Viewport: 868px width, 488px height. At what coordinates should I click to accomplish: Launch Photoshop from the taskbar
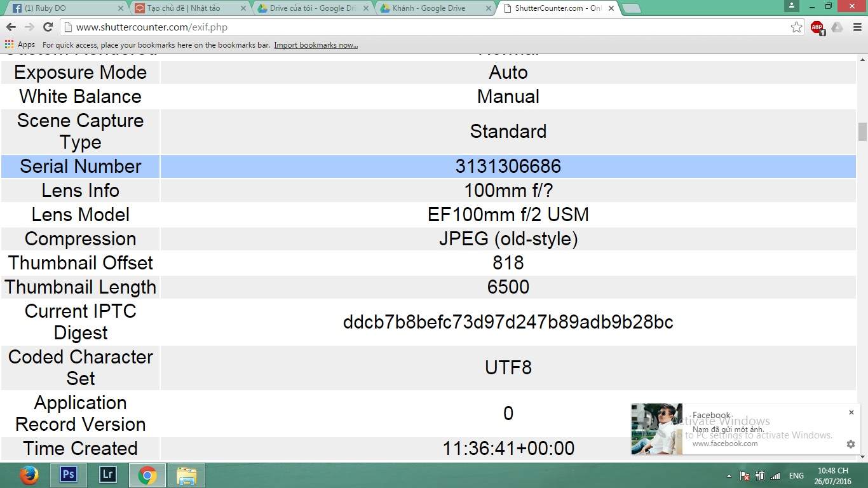[68, 475]
